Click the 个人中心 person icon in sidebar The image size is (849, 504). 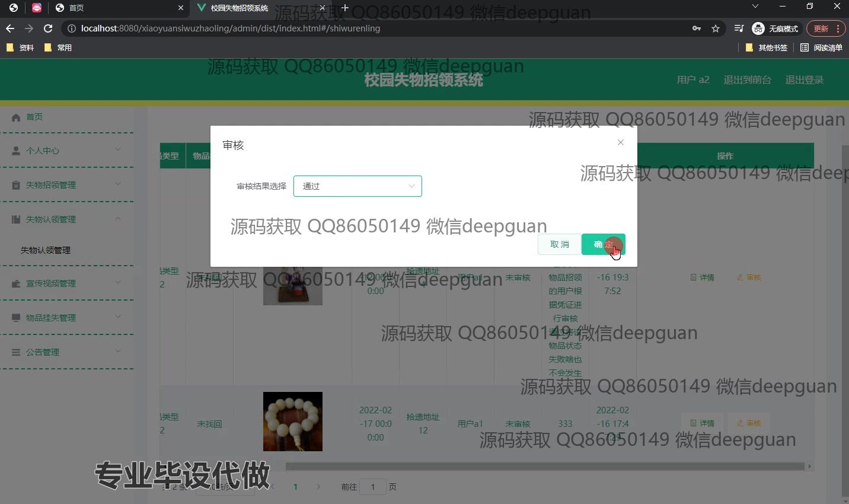[15, 150]
